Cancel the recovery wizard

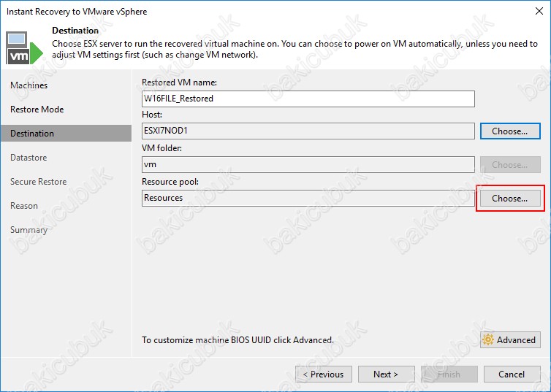coord(512,374)
